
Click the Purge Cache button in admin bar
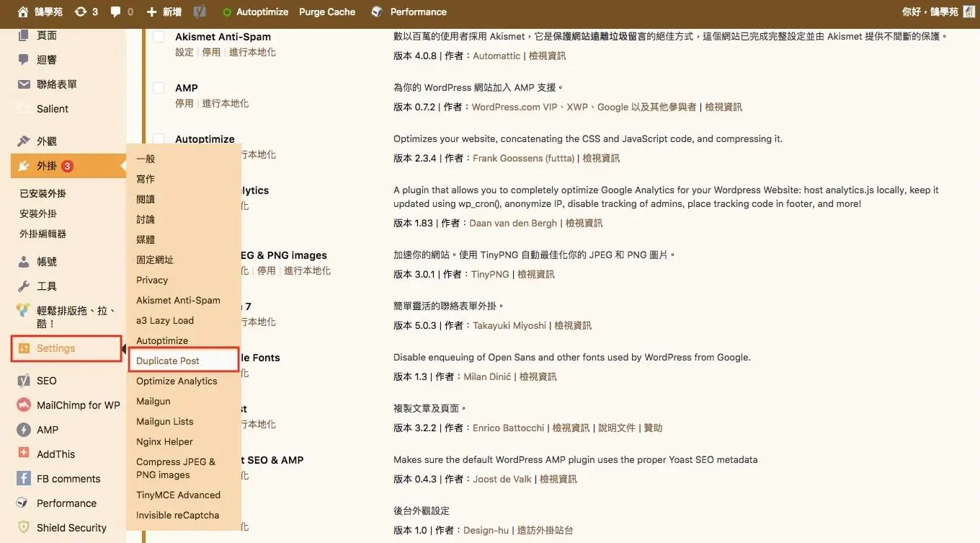click(327, 12)
